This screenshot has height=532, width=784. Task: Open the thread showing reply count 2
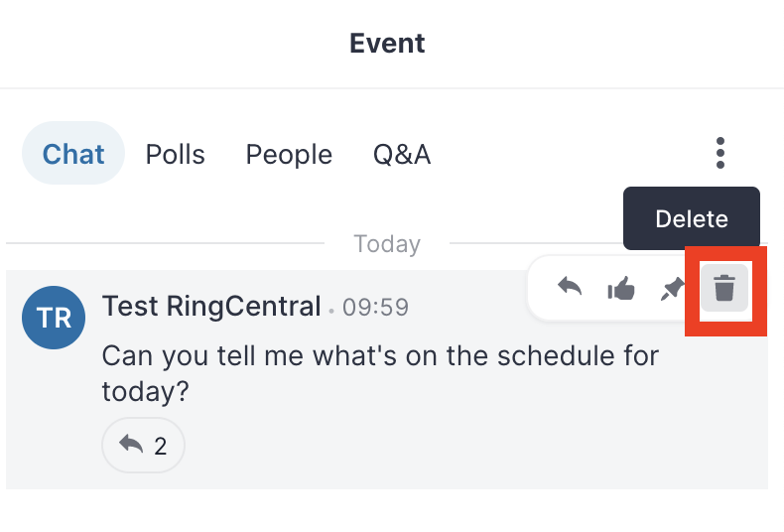click(144, 445)
